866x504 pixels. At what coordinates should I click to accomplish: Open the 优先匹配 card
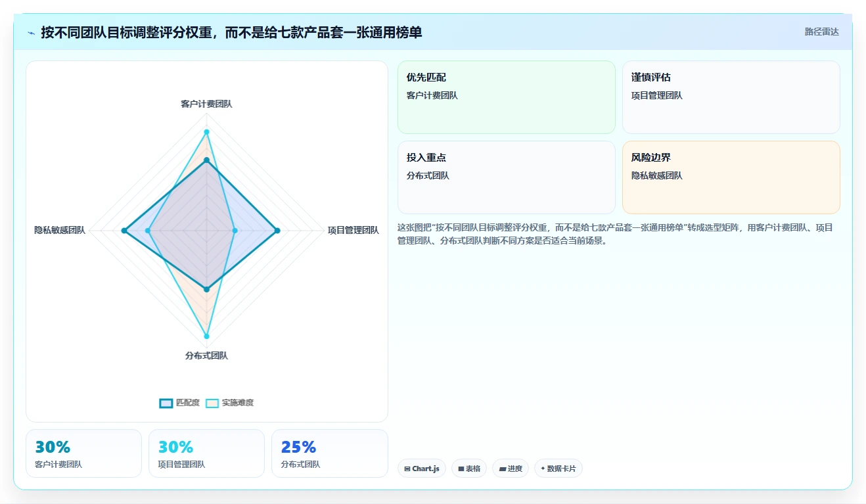(x=507, y=97)
